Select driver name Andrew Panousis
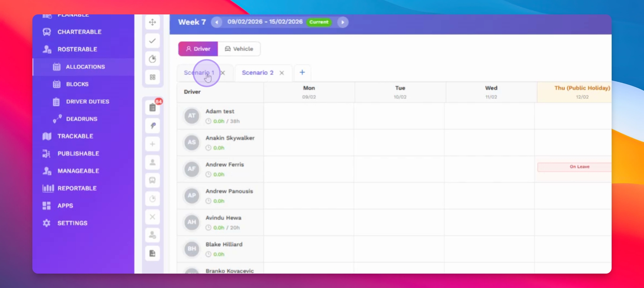This screenshot has height=288, width=644. (229, 191)
